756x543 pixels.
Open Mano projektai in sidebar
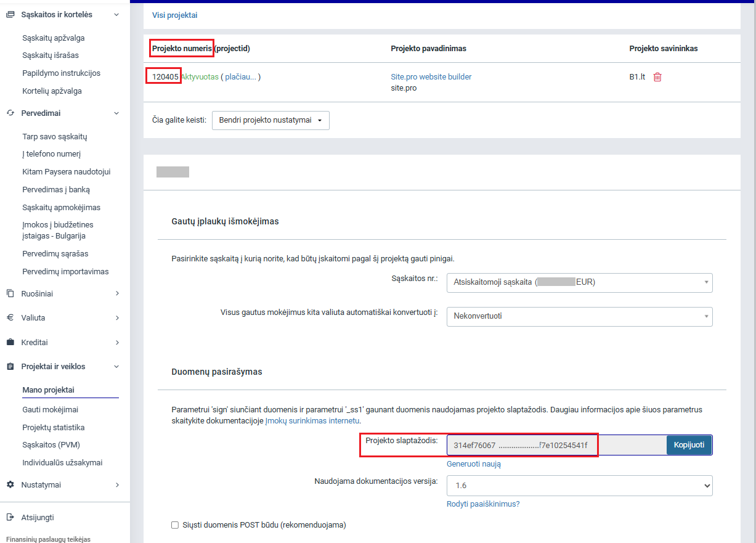(48, 390)
